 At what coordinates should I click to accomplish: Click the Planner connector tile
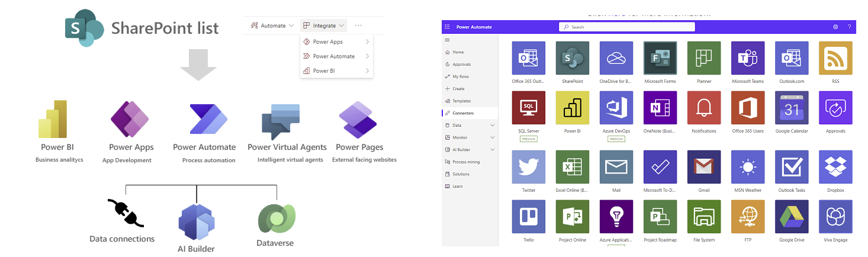[704, 58]
